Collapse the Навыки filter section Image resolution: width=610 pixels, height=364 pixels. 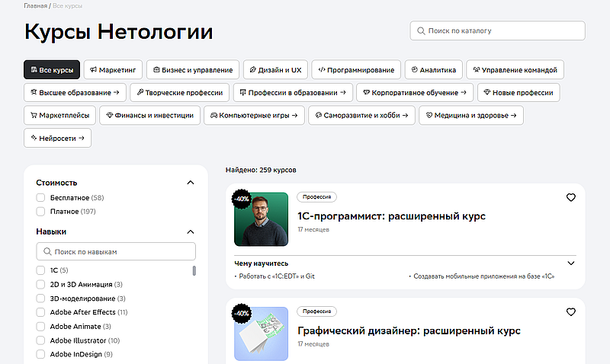click(x=191, y=231)
